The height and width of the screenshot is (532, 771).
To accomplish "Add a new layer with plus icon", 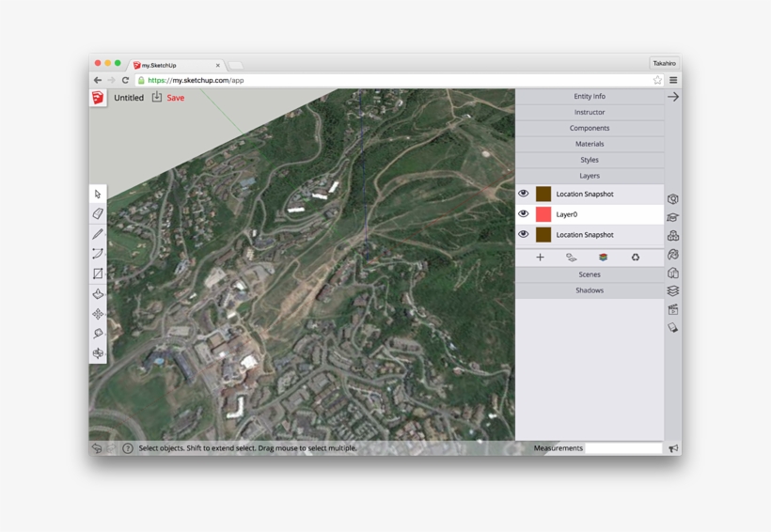I will coord(540,258).
